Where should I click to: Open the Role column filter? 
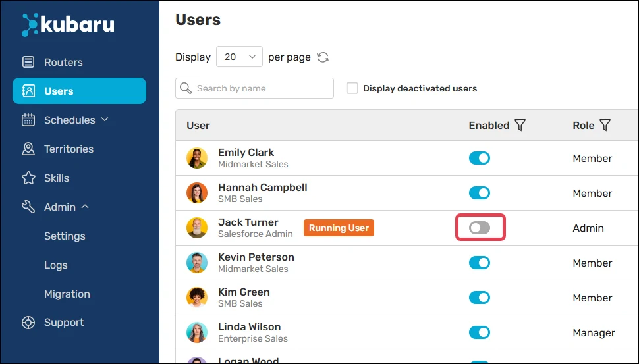605,125
